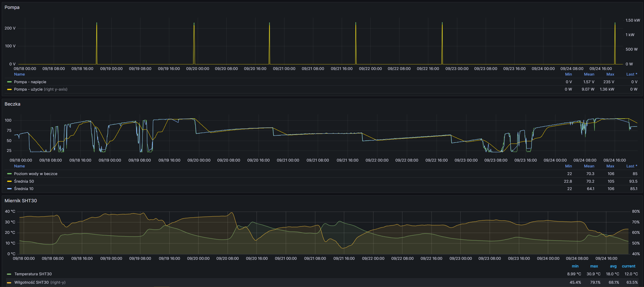Viewport: 644px width, 287px height.
Task: Click green color icon of Poziom wody w beczce
Action: coord(9,174)
